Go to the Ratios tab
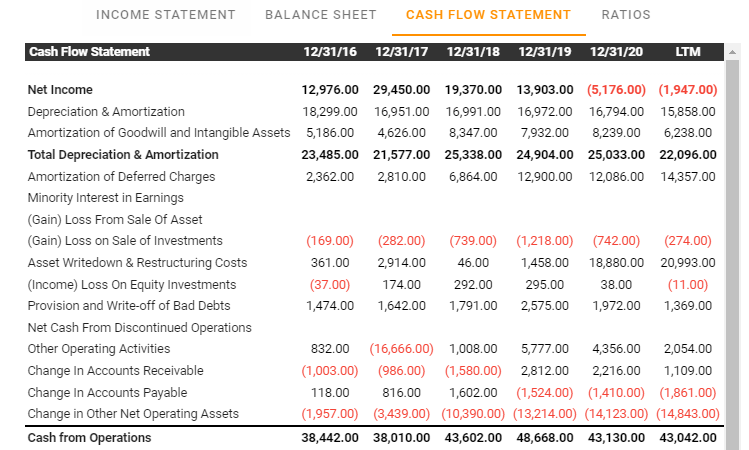Image resolution: width=749 pixels, height=450 pixels. click(626, 15)
